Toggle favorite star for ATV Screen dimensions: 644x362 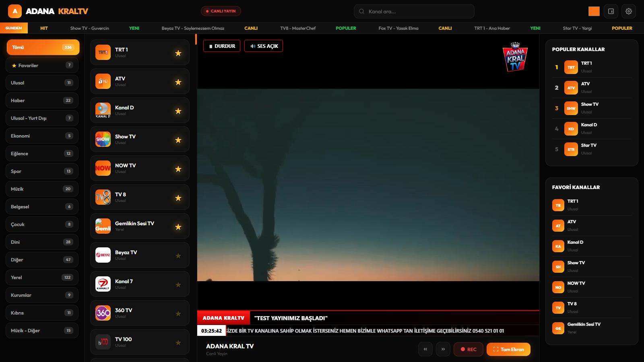tap(178, 82)
